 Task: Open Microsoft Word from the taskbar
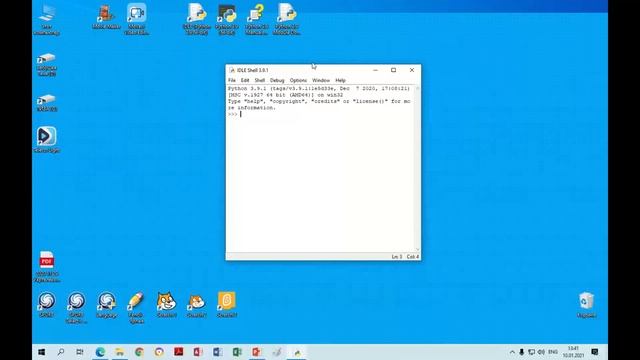(218, 352)
